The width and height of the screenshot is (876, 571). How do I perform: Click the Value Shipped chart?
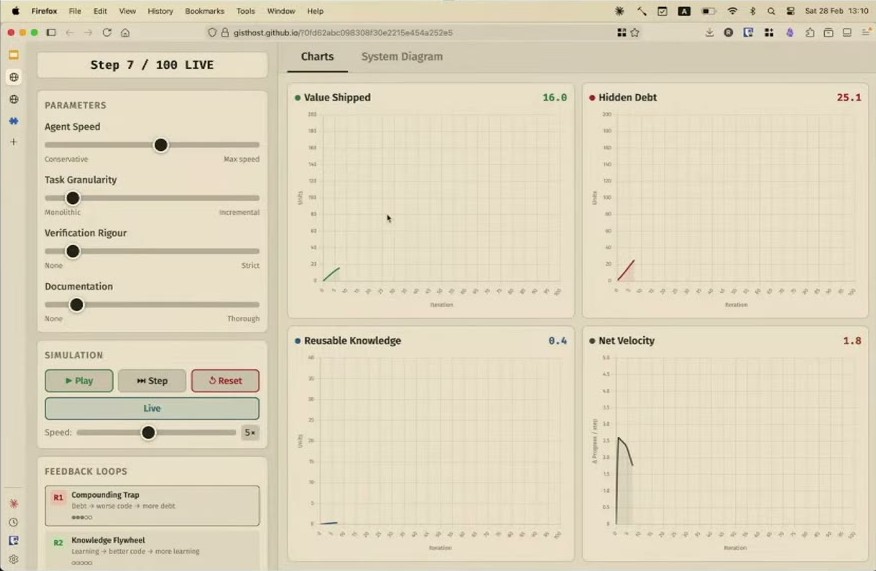click(431, 200)
